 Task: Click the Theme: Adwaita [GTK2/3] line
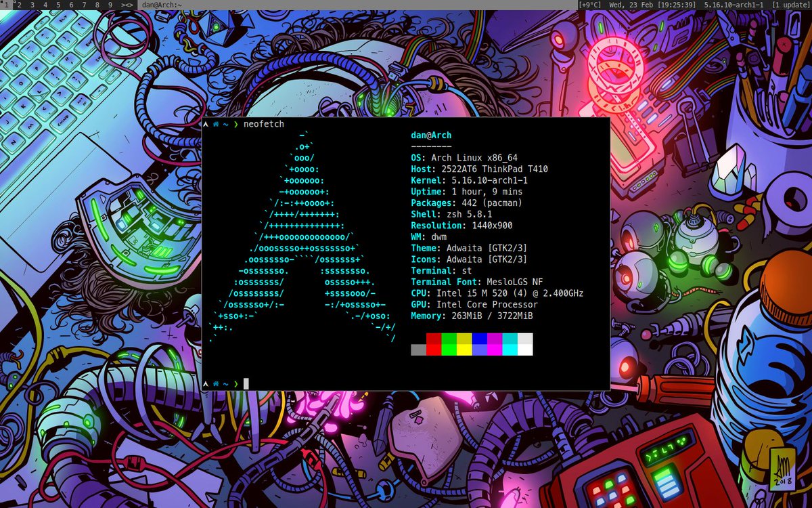tap(469, 248)
